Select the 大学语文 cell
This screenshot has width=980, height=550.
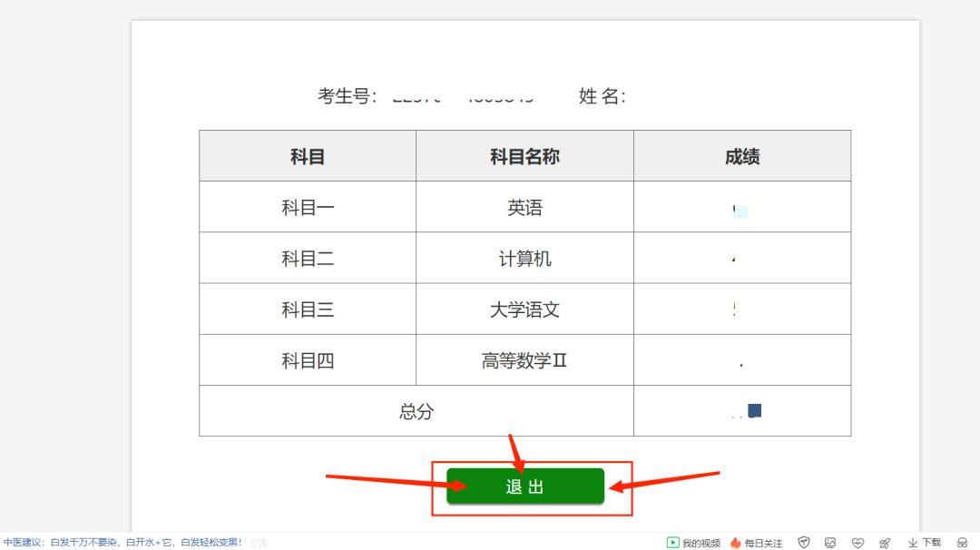525,309
